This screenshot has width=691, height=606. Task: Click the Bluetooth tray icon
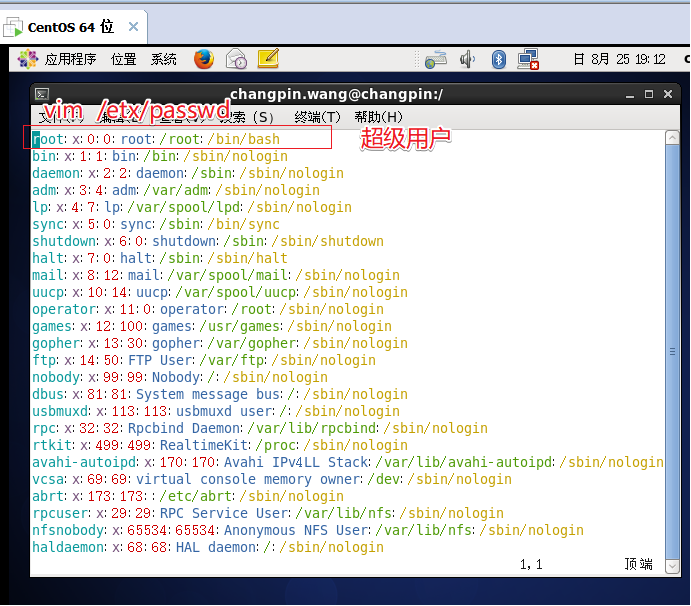click(x=498, y=59)
